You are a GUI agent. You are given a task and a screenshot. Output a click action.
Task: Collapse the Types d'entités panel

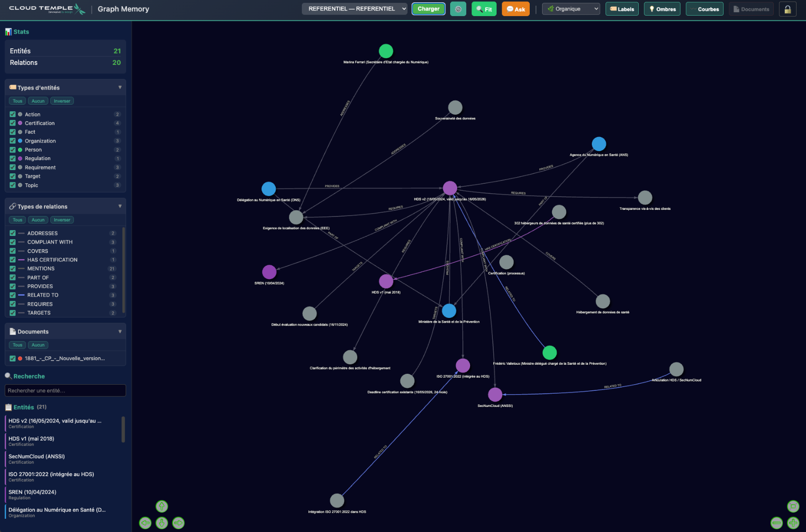120,87
